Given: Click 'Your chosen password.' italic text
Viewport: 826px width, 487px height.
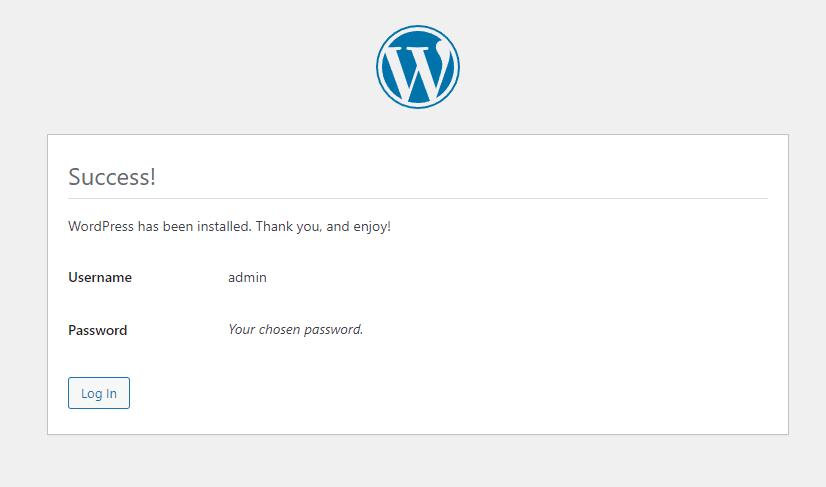Looking at the screenshot, I should pos(295,329).
